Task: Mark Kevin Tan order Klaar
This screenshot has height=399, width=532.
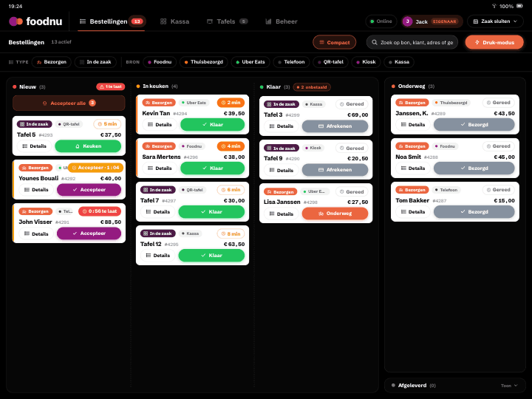Action: coord(212,125)
